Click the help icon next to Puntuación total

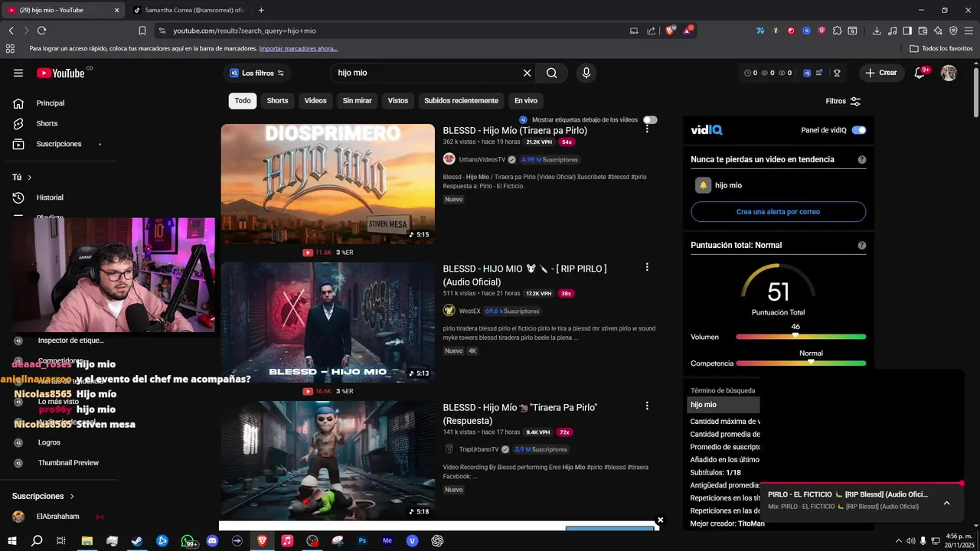click(x=862, y=245)
